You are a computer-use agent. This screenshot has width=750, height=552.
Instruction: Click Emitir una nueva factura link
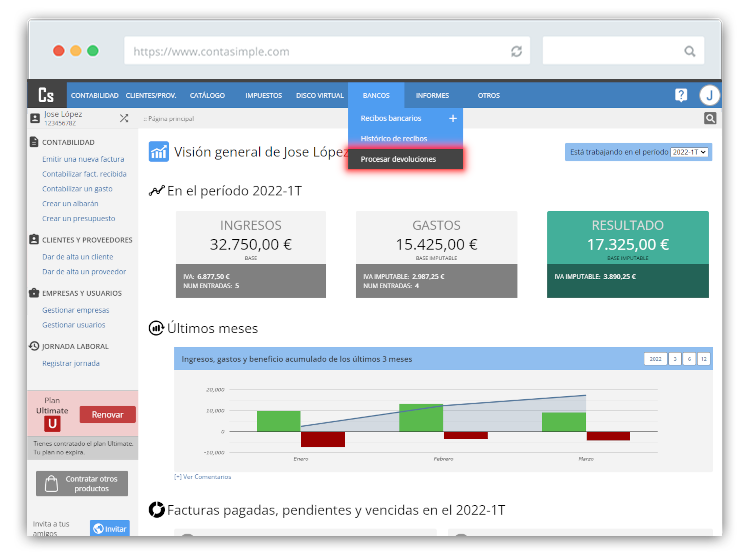tap(83, 159)
